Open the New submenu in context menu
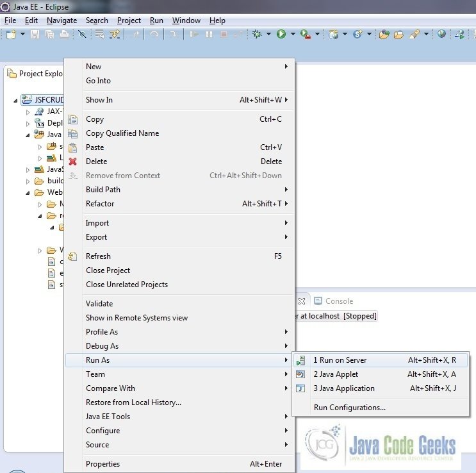The width and height of the screenshot is (476, 473). [x=180, y=67]
